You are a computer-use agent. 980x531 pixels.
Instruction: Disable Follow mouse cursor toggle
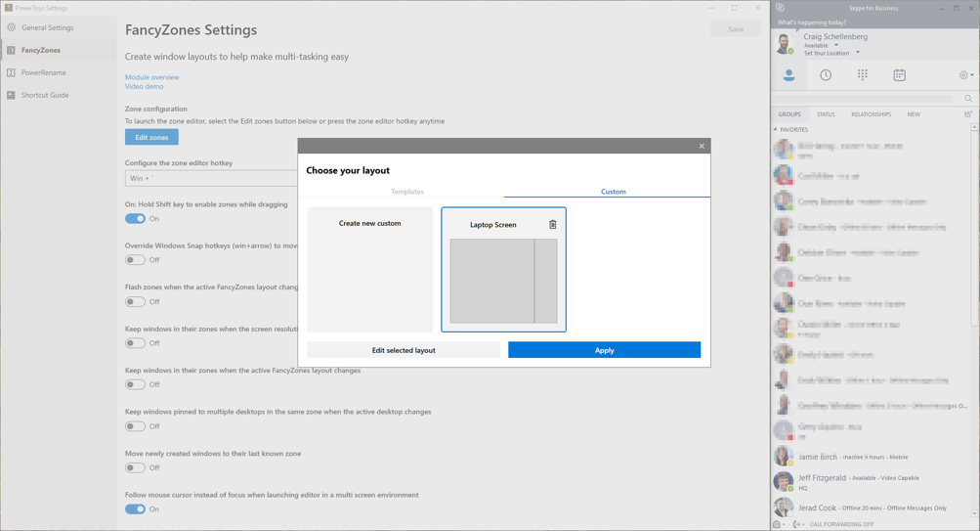(x=135, y=509)
